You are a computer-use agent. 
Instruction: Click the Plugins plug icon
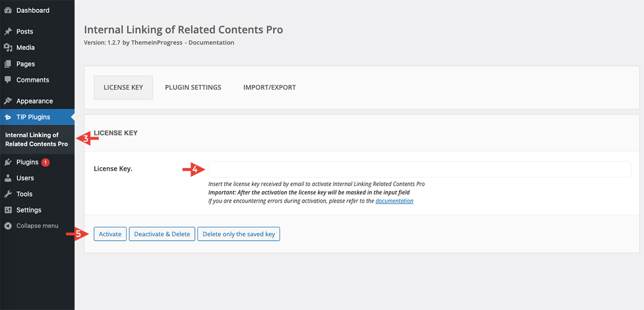[x=8, y=162]
